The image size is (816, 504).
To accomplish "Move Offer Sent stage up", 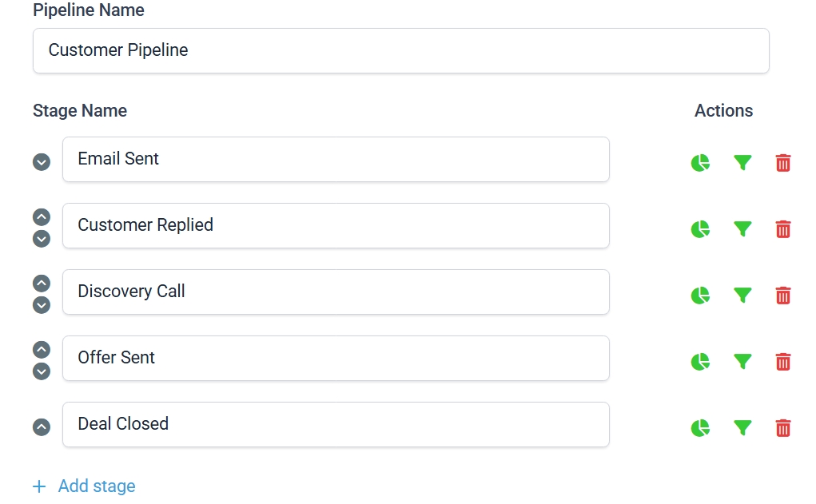I will [42, 350].
